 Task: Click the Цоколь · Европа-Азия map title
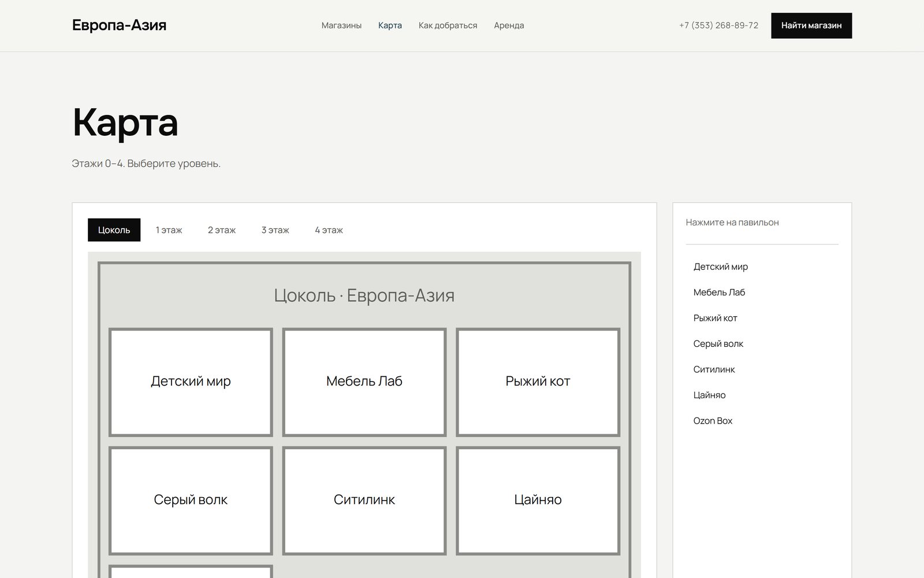click(x=364, y=295)
